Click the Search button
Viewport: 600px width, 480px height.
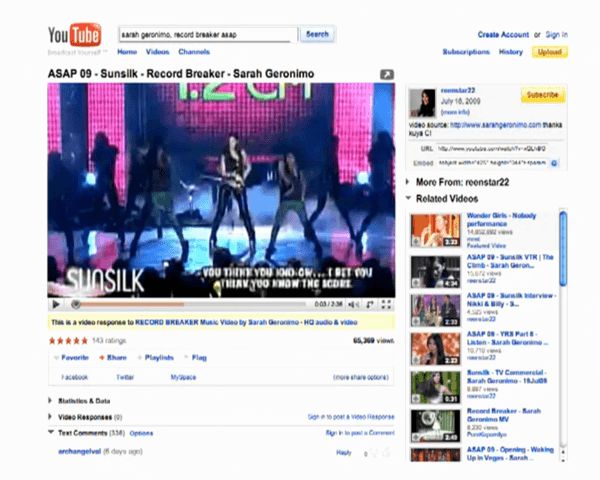click(x=317, y=34)
